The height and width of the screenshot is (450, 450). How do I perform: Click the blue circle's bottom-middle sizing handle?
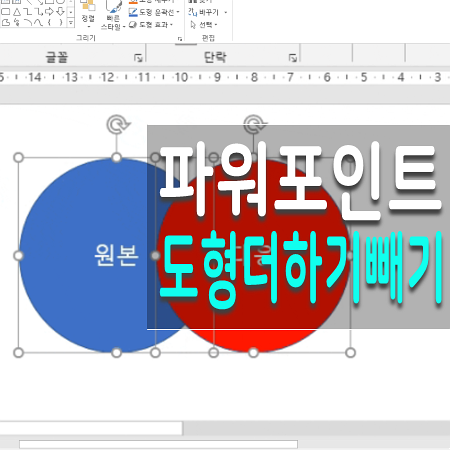(116, 352)
